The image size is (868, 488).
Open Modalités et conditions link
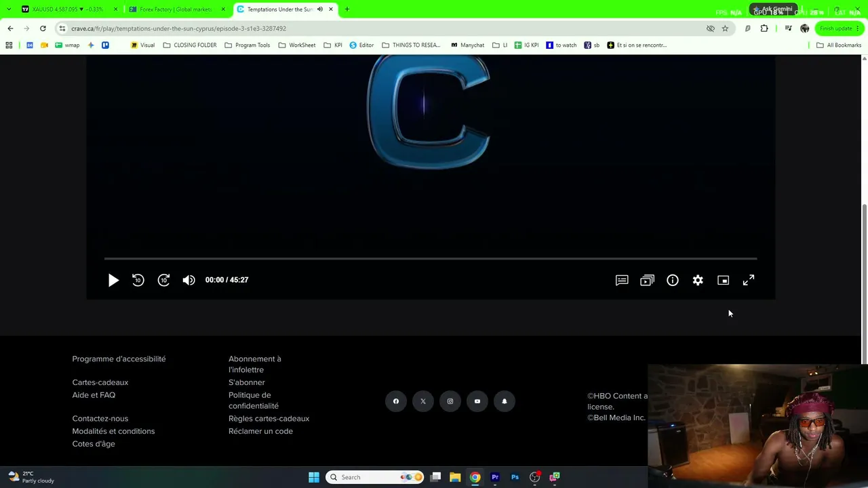click(x=113, y=431)
